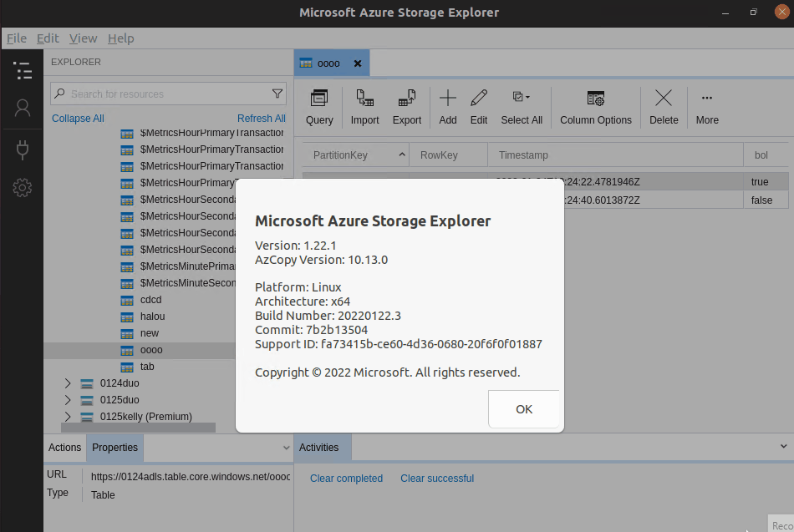Viewport: 794px width, 532px height.
Task: Click the cdcd table icon
Action: point(126,301)
